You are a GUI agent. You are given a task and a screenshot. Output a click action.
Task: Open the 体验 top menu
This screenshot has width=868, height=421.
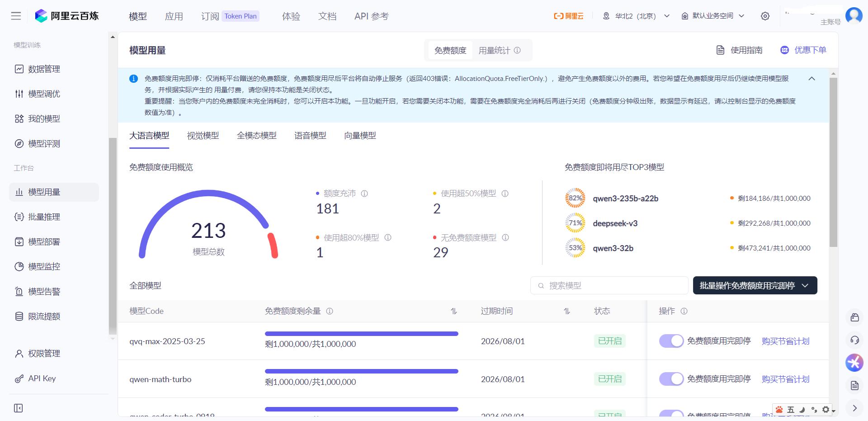[291, 16]
